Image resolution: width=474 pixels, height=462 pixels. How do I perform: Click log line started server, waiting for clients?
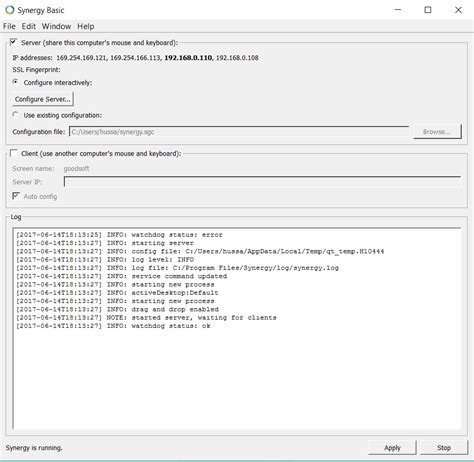click(146, 318)
